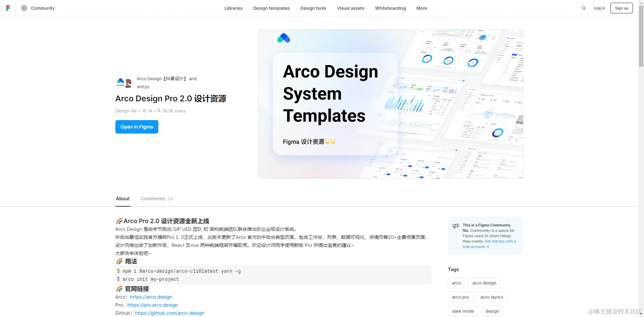Open the Design tools menu
Viewport: 644px width, 317px height.
pyautogui.click(x=313, y=8)
